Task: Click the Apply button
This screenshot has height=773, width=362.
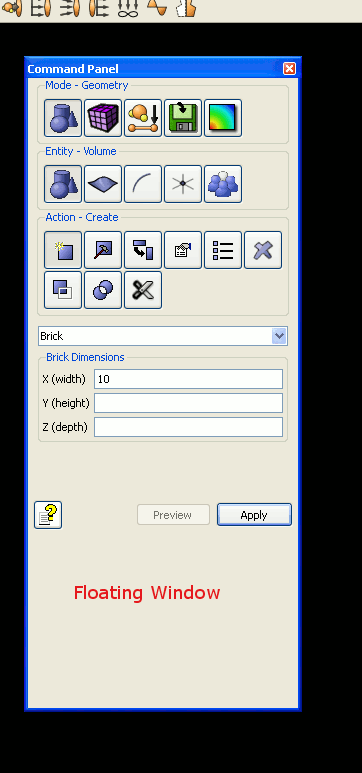Action: [x=254, y=515]
